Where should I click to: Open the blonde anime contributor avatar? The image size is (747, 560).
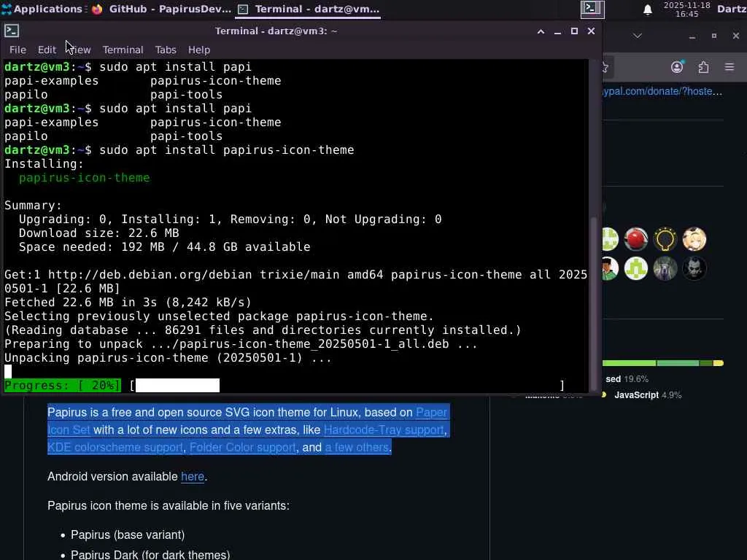pos(694,239)
